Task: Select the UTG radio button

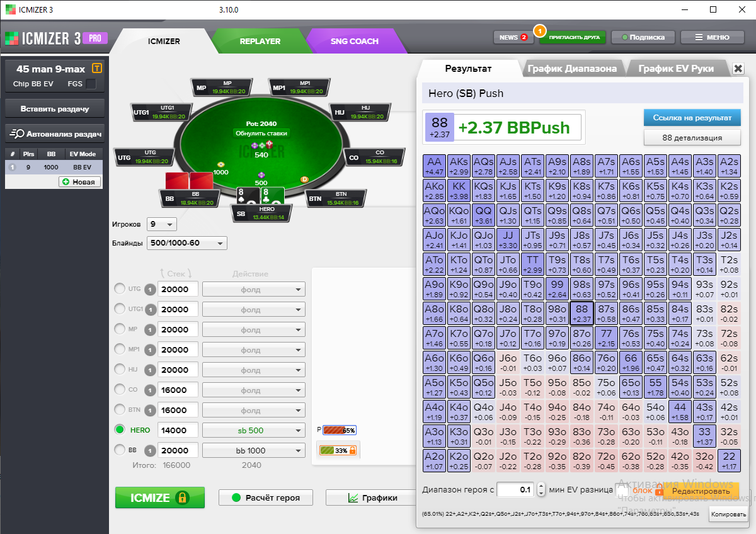Action: pos(120,288)
